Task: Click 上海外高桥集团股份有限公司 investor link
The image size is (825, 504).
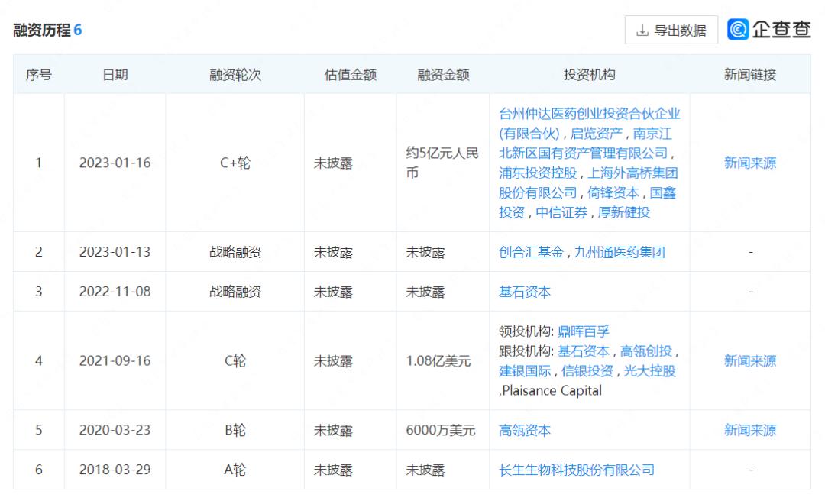Action: click(x=588, y=183)
